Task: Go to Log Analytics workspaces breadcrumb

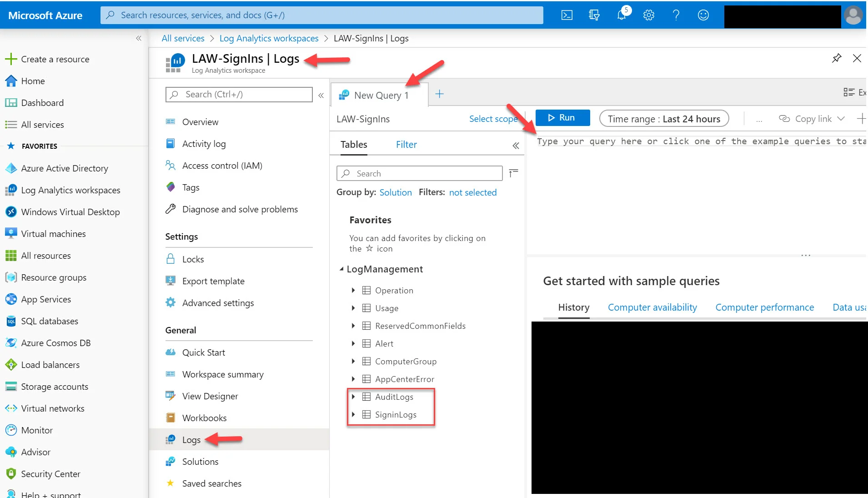Action: click(x=269, y=38)
